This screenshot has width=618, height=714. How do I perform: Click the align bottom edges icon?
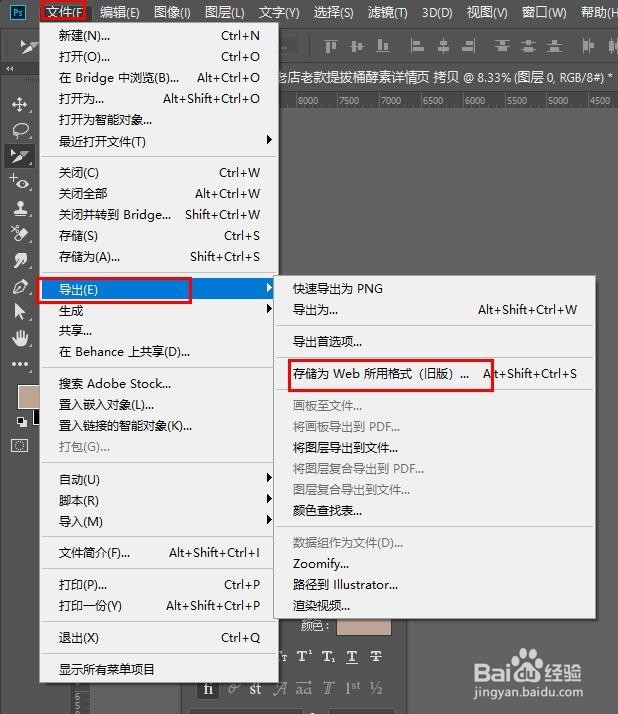pyautogui.click(x=383, y=46)
